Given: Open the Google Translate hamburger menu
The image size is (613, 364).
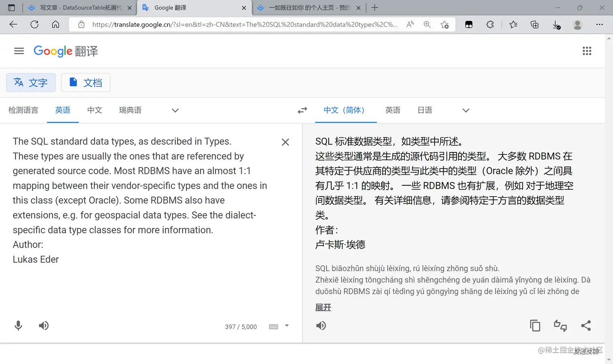Looking at the screenshot, I should click(19, 51).
